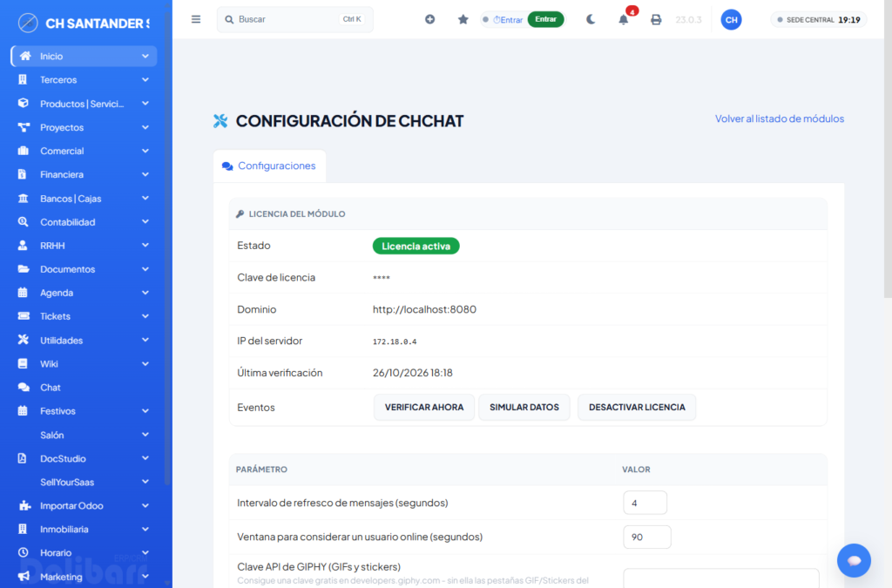Click the Documentos folder icon
Screen dimensions: 892x588
(x=24, y=268)
